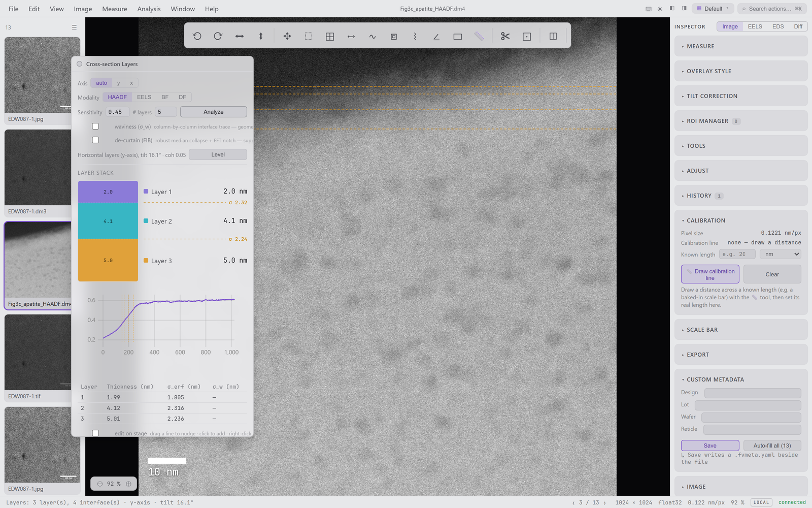Expand the TILT CORRECTION section

(741, 96)
